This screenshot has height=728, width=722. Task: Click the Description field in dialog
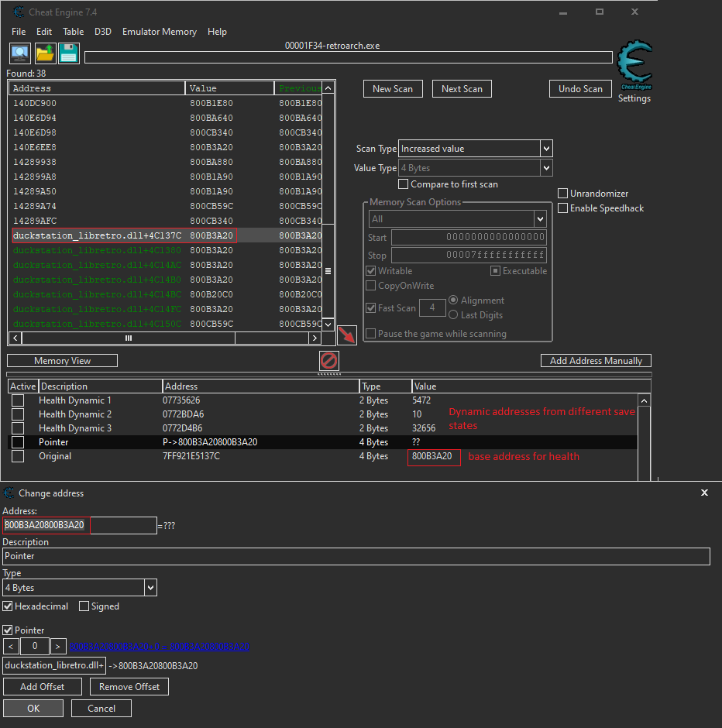(x=356, y=556)
